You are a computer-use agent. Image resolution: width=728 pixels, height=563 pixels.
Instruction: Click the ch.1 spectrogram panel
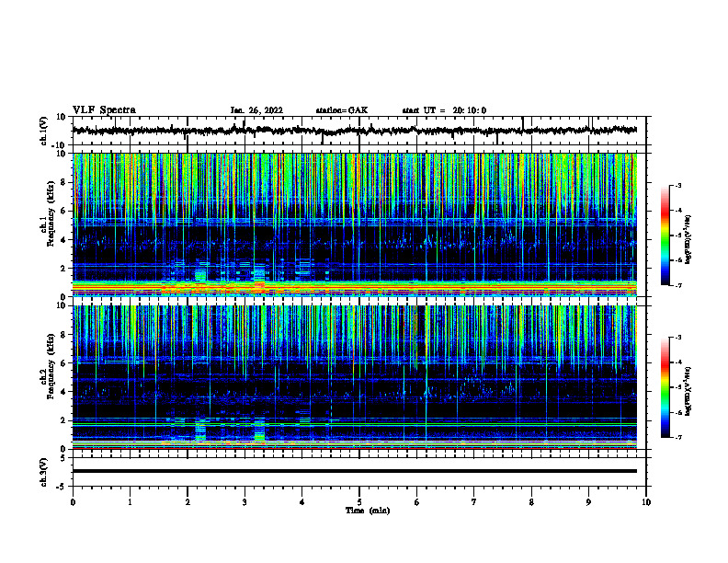[355, 224]
